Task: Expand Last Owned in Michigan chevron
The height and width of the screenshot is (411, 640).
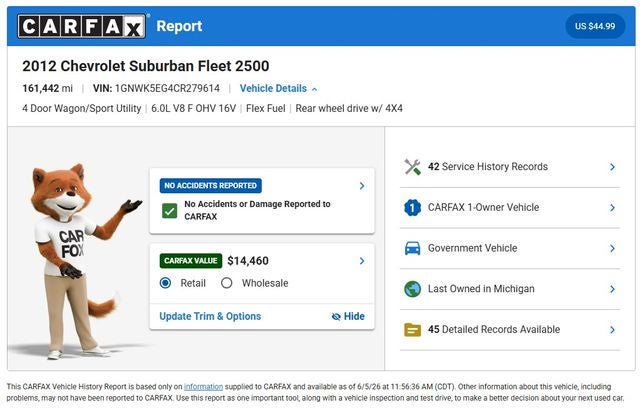Action: (612, 289)
